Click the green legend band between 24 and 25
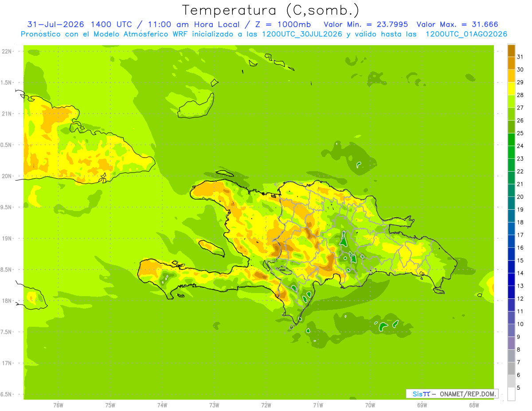This screenshot has height=411, width=532. (511, 140)
